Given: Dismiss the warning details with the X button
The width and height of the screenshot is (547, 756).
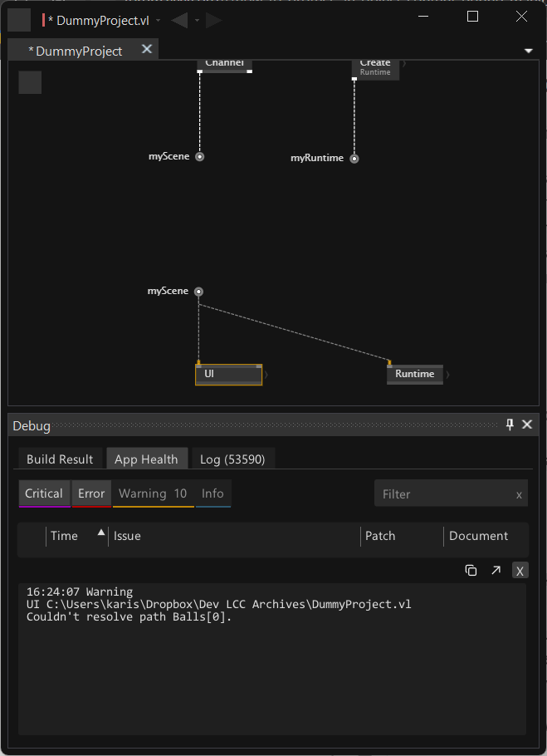Looking at the screenshot, I should [520, 570].
